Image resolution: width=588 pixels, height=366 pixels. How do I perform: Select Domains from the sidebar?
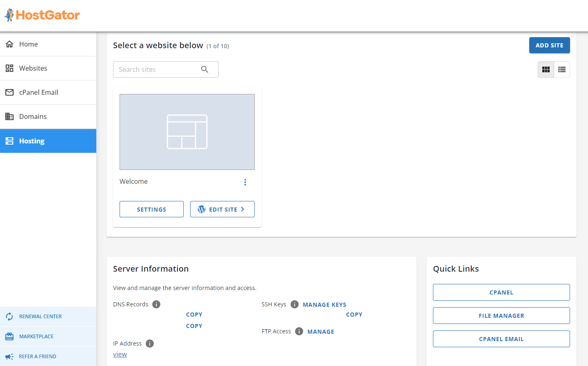click(x=33, y=116)
